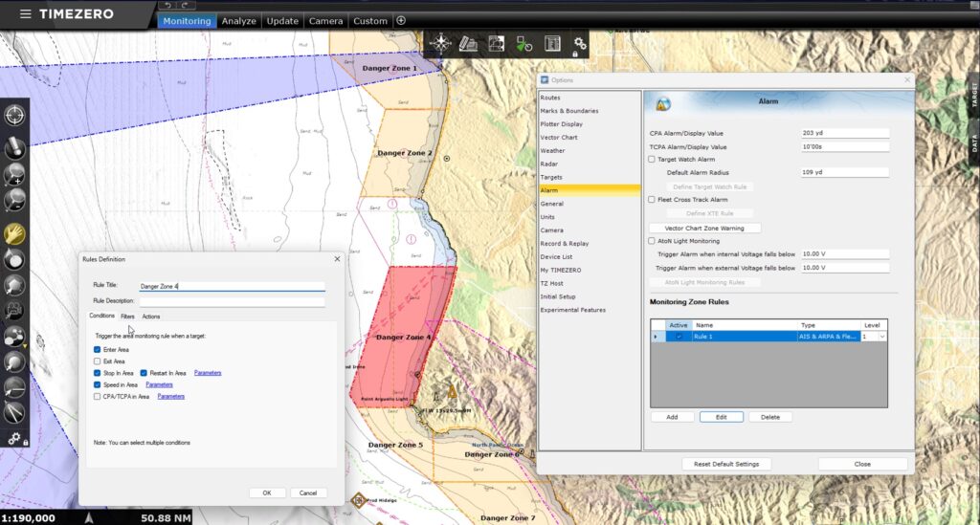Select the zoom in magnifier tool

point(14,175)
